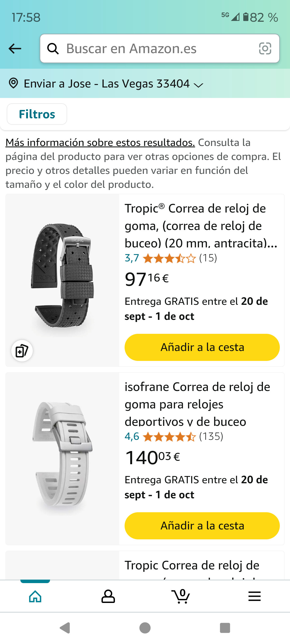Image resolution: width=290 pixels, height=644 pixels.
Task: Open the shopping cart icon
Action: pyautogui.click(x=181, y=596)
